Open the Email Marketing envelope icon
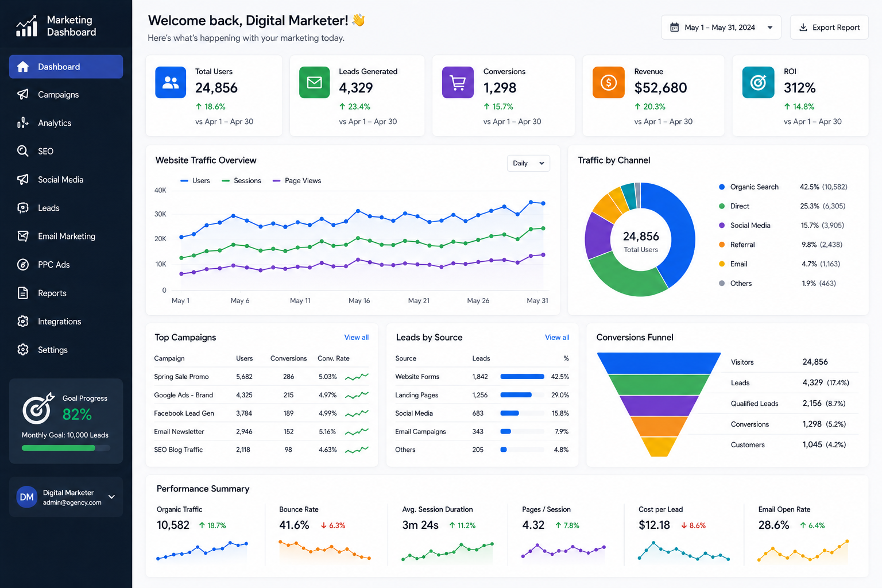This screenshot has width=882, height=588. click(x=23, y=236)
